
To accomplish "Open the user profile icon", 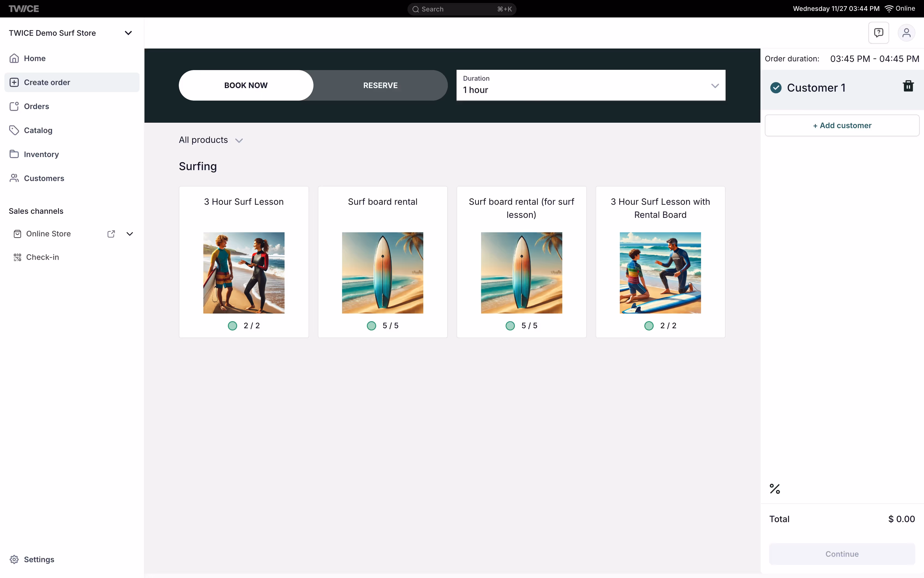I will click(906, 32).
